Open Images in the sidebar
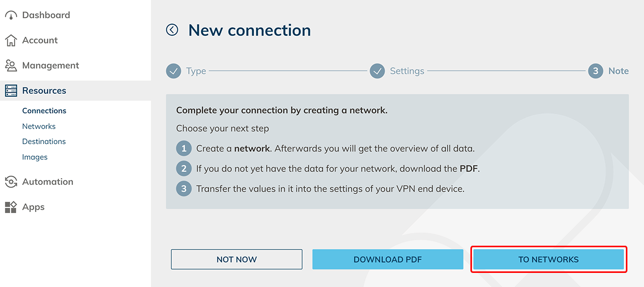This screenshot has height=287, width=644. [x=35, y=157]
